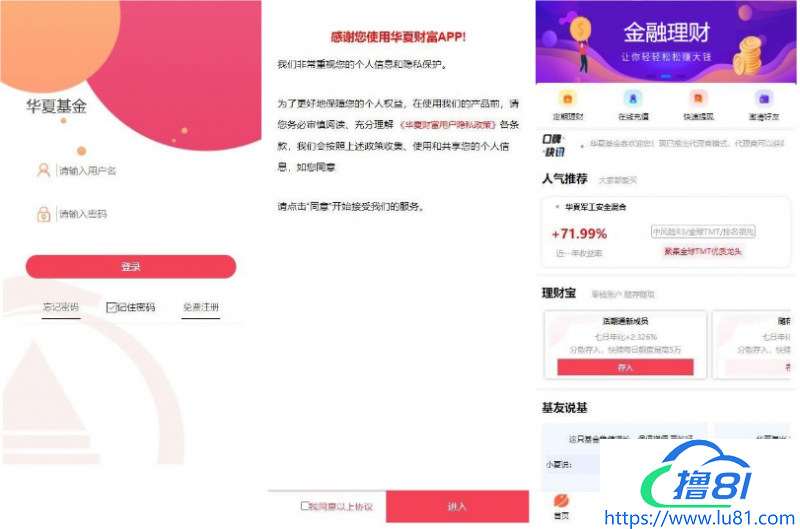Click the user avatar icon beside username field
Screen dimensions: 800x529
[43, 170]
